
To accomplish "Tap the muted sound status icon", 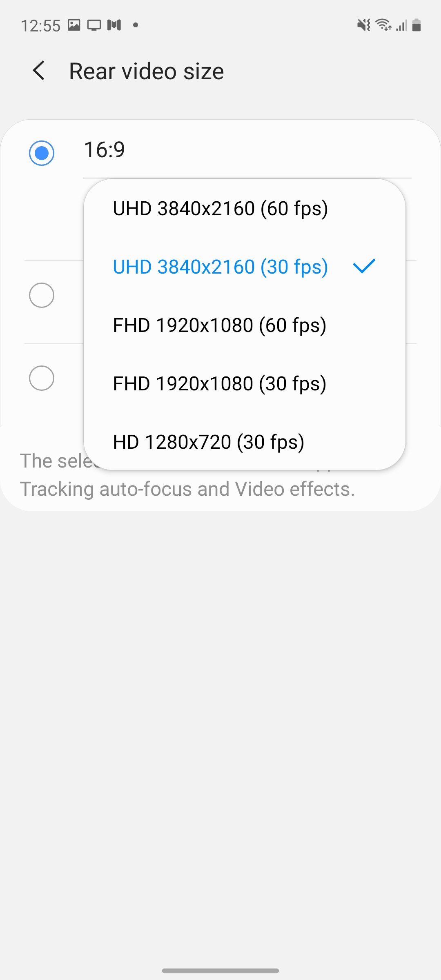I will click(363, 25).
